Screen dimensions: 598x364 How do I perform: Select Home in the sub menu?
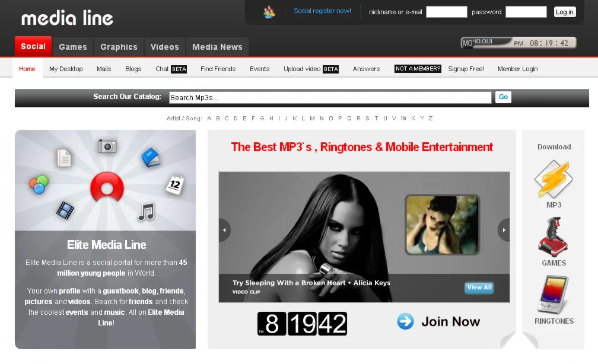pos(27,69)
